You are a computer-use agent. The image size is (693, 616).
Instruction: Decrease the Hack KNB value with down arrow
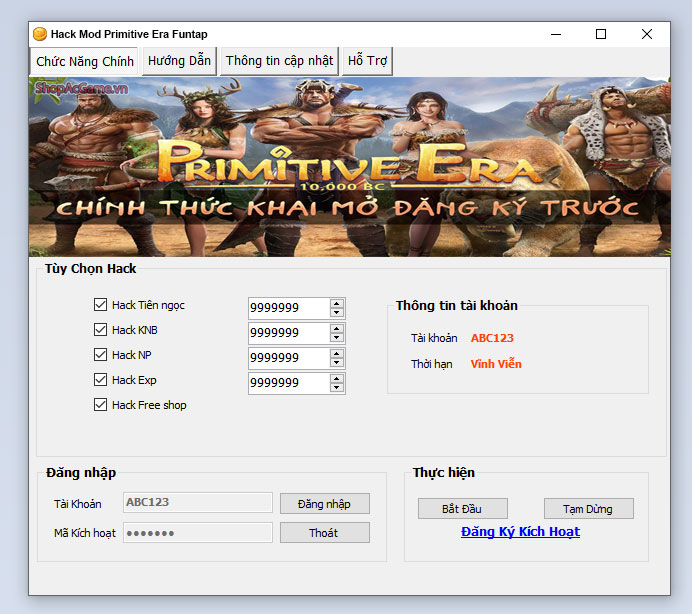click(337, 338)
